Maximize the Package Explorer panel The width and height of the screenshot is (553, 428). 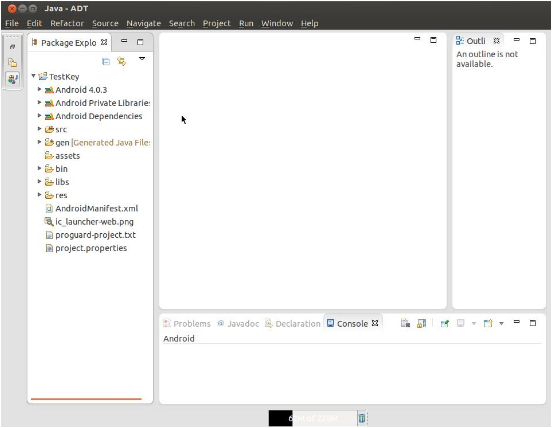click(x=140, y=42)
